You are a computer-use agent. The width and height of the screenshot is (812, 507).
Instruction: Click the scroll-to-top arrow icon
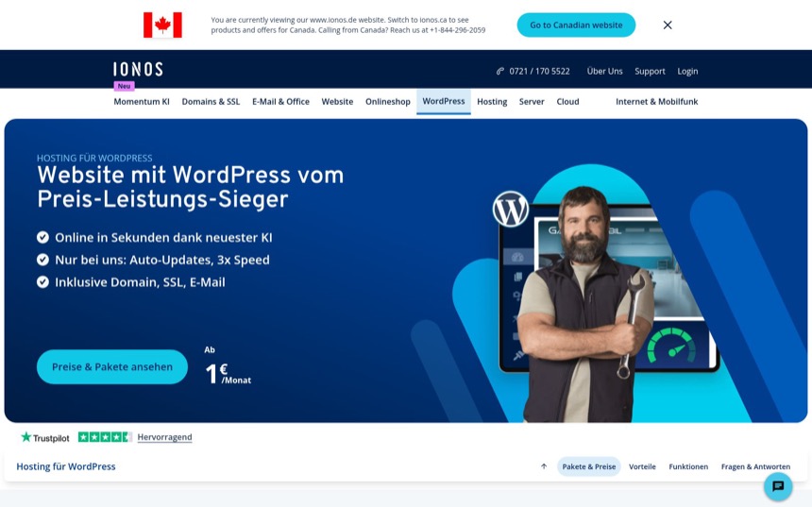point(544,466)
